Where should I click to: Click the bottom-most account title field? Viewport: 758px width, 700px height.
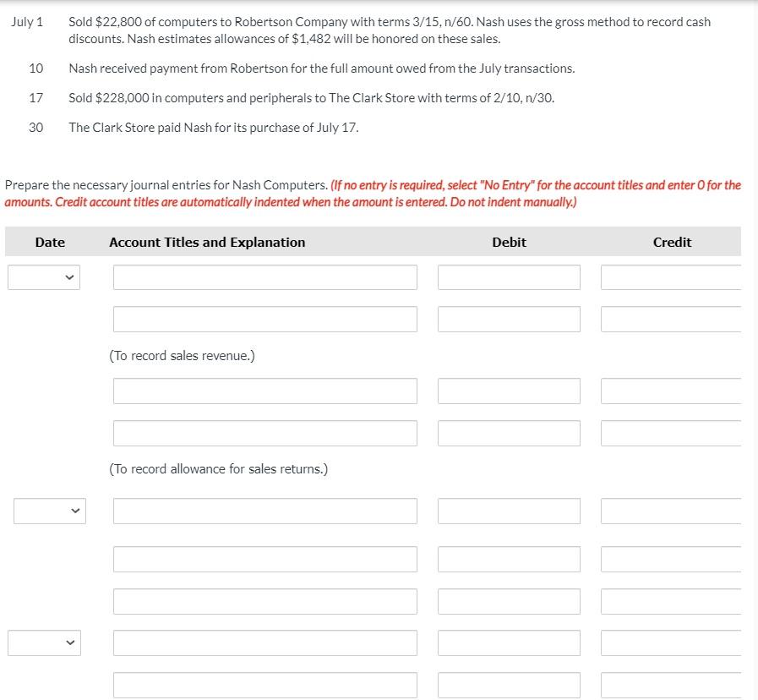pos(264,685)
